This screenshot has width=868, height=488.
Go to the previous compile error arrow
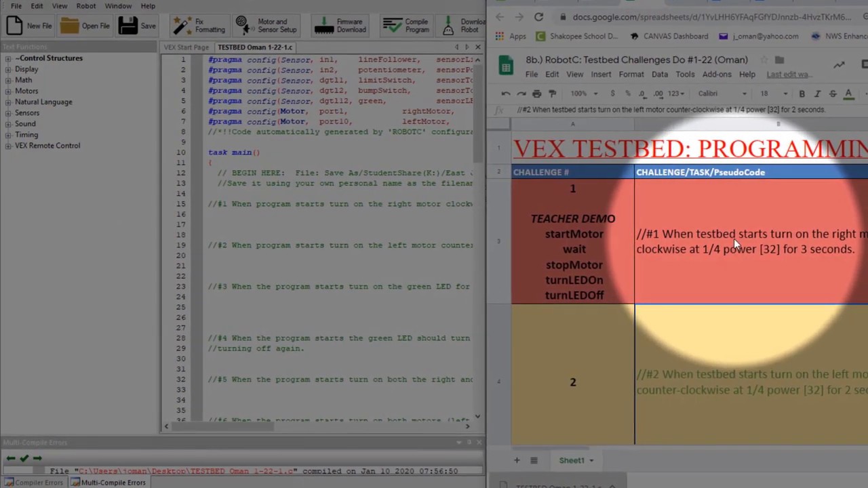(11, 459)
